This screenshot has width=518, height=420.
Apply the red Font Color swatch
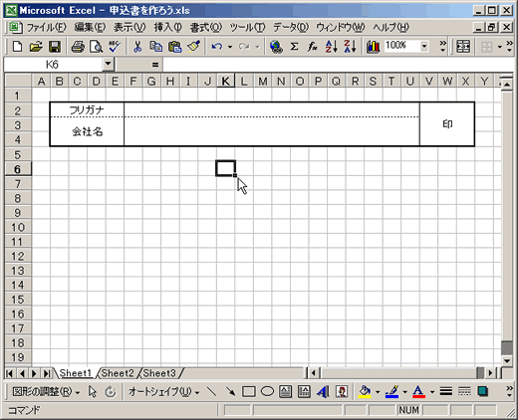click(x=418, y=392)
